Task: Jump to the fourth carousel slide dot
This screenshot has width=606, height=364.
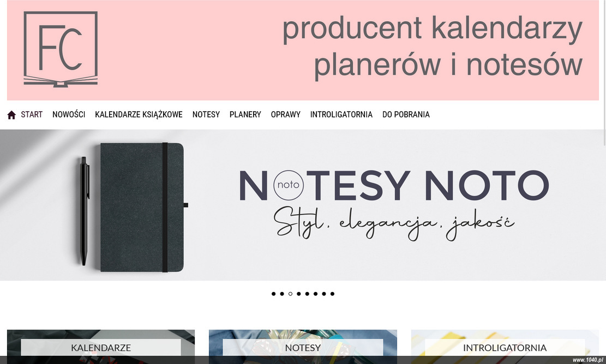Action: click(x=299, y=294)
